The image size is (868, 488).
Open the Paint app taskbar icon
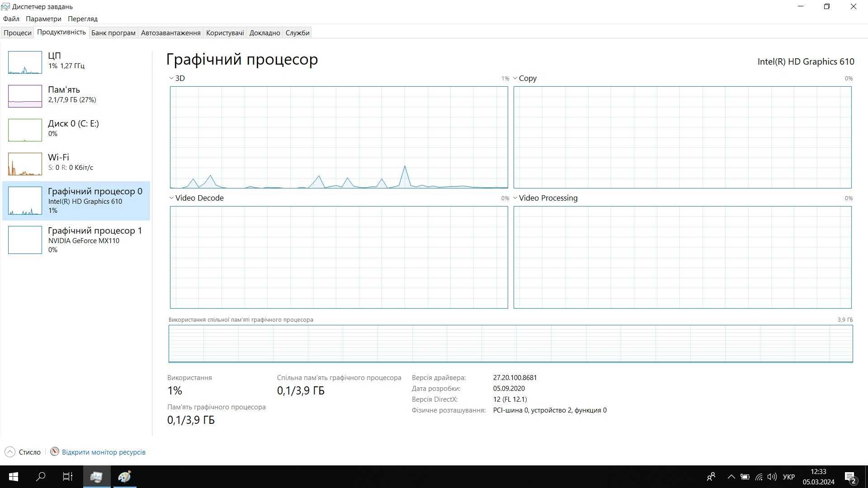[x=125, y=477]
